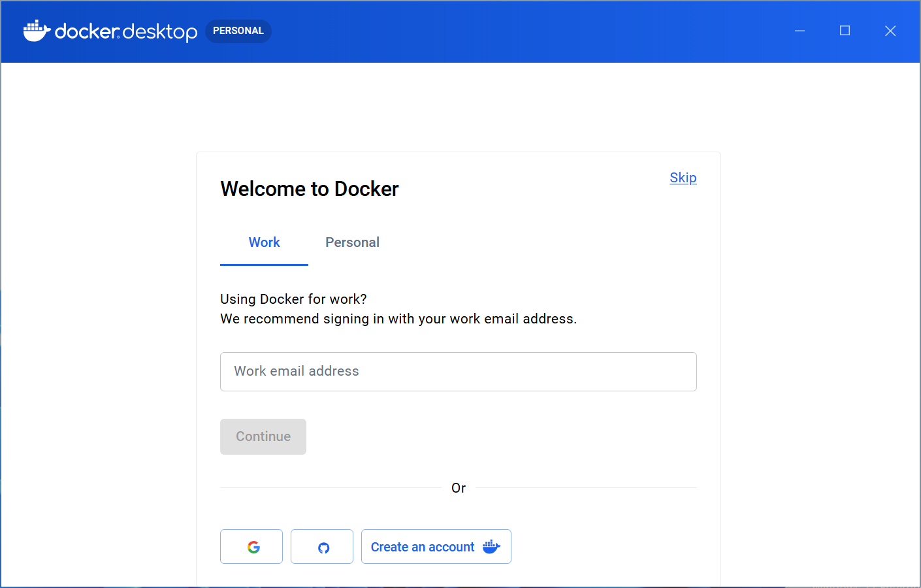Click the PERSONAL badge next to the logo
The image size is (921, 588).
tap(238, 30)
